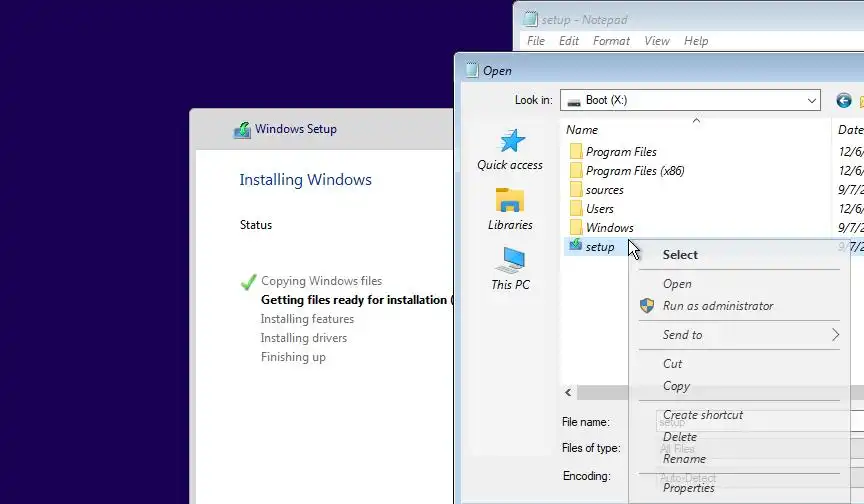864x504 pixels.
Task: Click the Date column header
Action: point(849,129)
